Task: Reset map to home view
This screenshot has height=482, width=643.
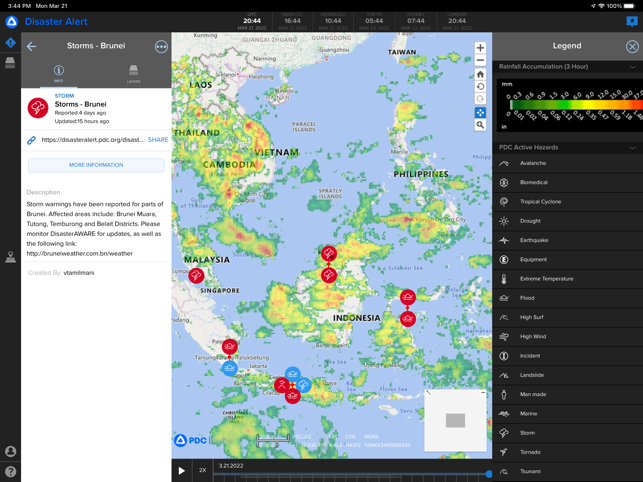Action: [480, 74]
